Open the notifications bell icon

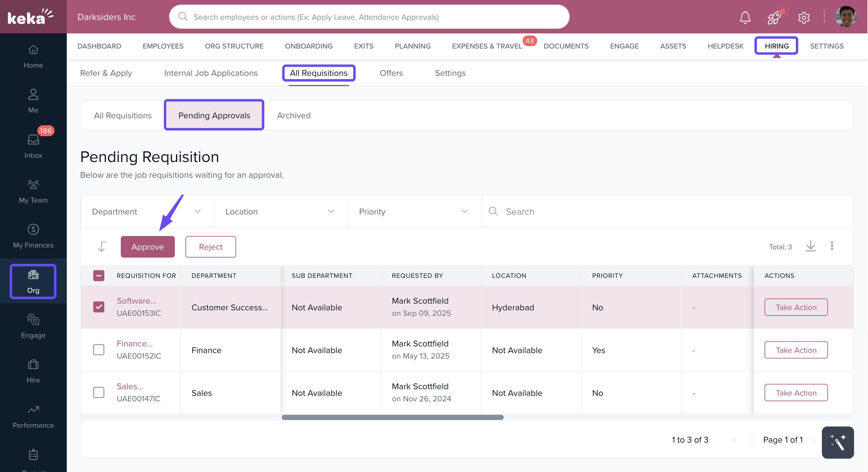[x=745, y=17]
